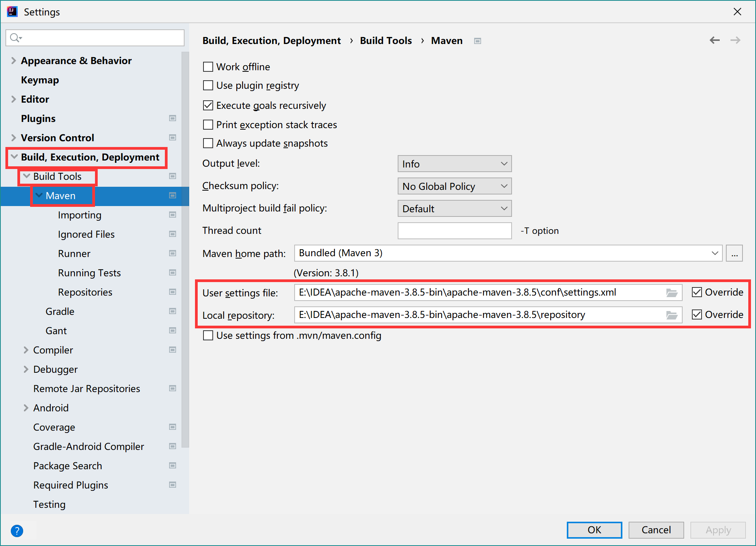This screenshot has width=756, height=546.
Task: Click the Thread count input field
Action: click(x=454, y=231)
